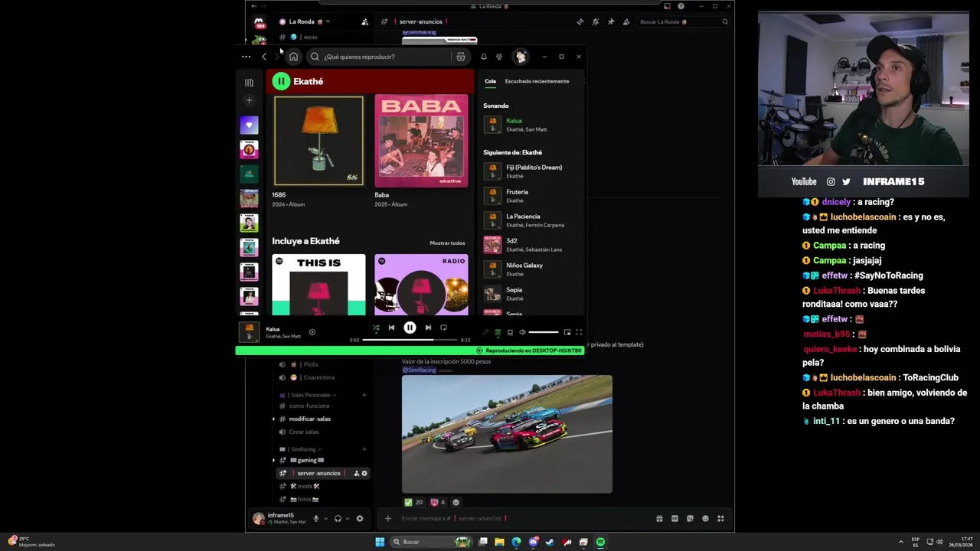Open the This Is Ekathé playlist card
Screen dimensions: 980x551
tap(318, 285)
